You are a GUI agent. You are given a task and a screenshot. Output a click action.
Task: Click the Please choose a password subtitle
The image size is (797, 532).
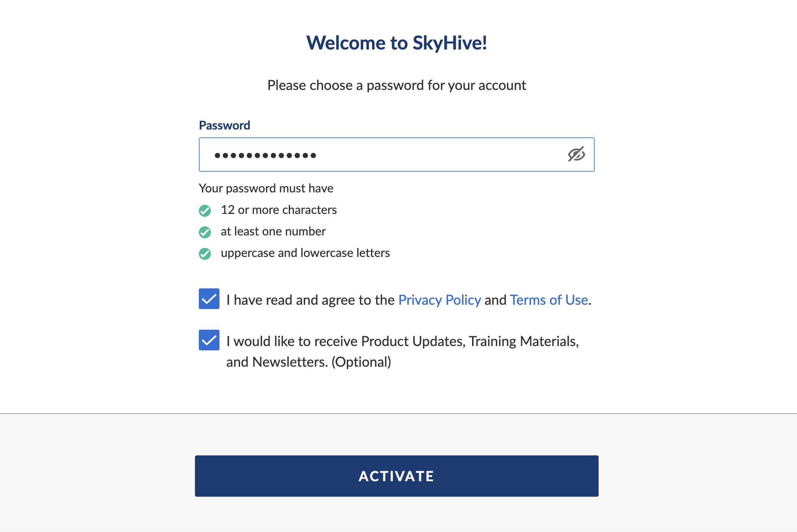[396, 85]
